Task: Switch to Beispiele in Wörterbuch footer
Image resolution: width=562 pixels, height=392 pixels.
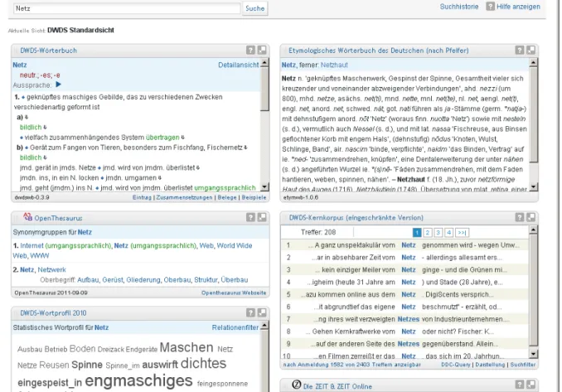Action: 254,197
